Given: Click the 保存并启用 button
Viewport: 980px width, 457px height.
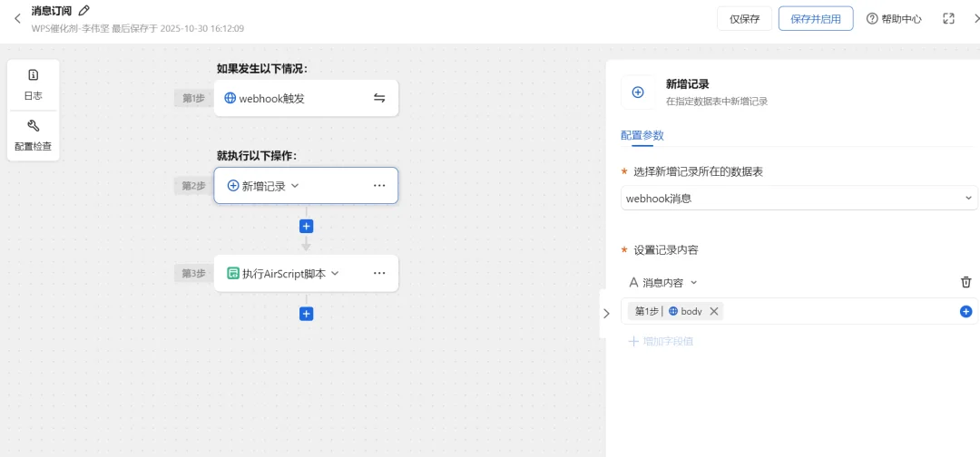Looking at the screenshot, I should pos(816,19).
